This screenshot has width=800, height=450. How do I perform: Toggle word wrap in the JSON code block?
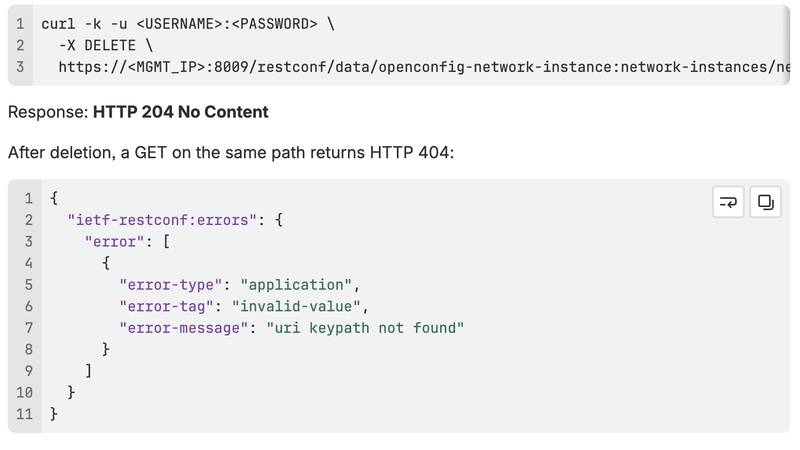pos(728,203)
